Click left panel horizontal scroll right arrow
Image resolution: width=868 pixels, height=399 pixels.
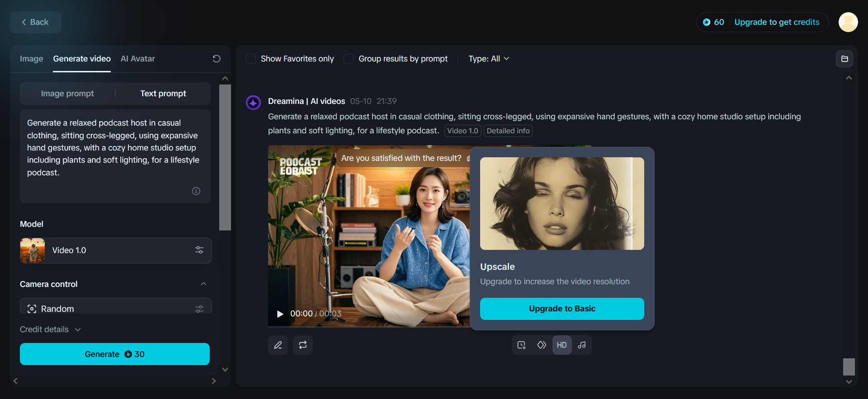tap(214, 381)
